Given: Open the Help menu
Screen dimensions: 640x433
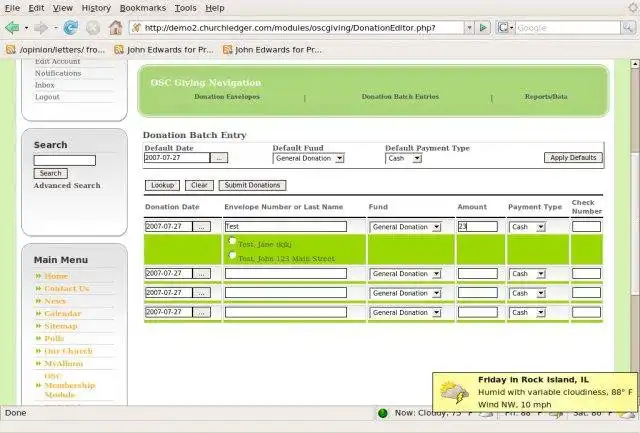Looking at the screenshot, I should coord(215,8).
